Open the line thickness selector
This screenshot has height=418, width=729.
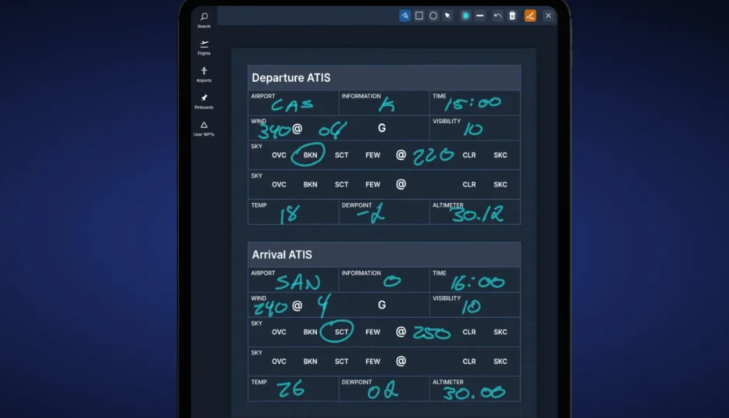(481, 16)
